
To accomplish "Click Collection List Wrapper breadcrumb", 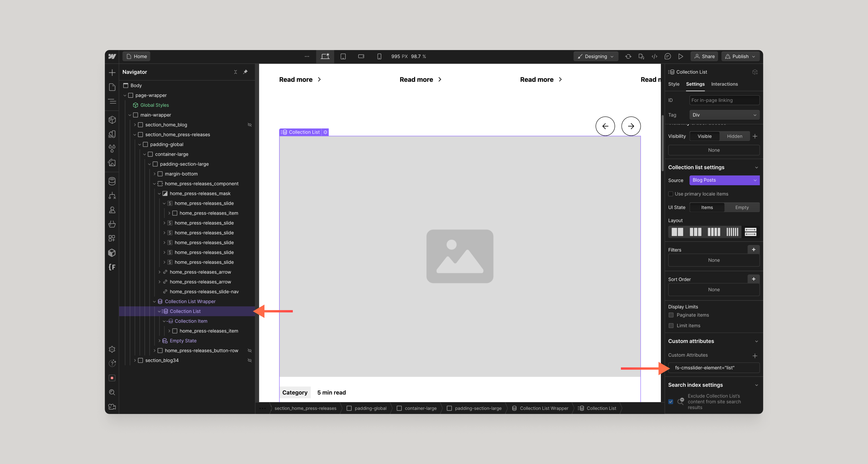I will [x=540, y=408].
